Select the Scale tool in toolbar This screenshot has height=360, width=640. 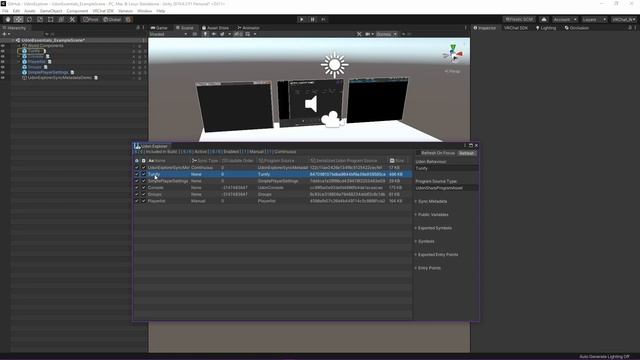40,20
